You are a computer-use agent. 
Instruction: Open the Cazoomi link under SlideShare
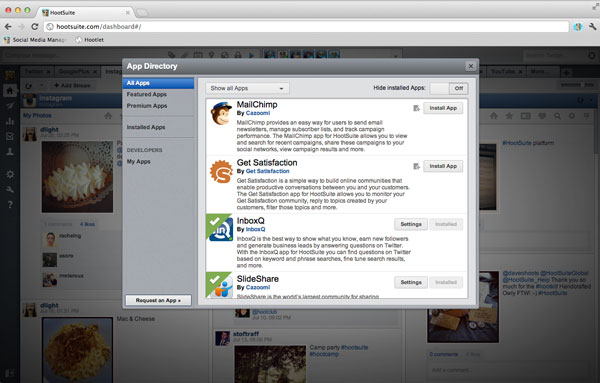click(258, 287)
